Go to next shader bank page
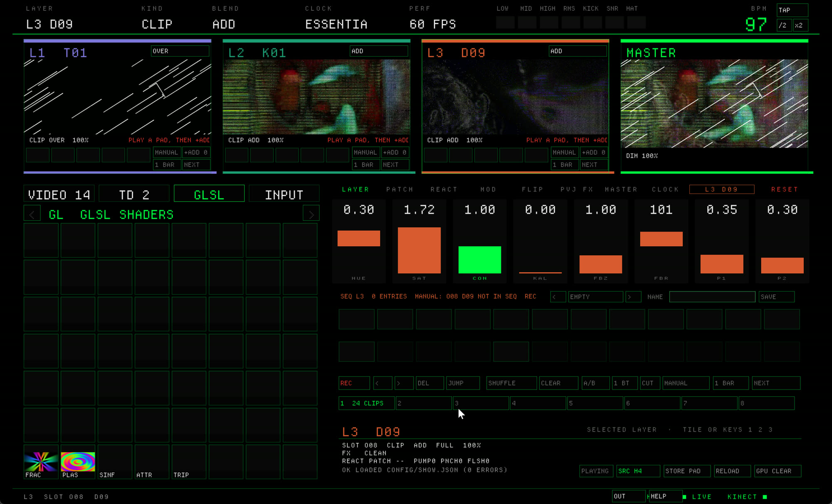The width and height of the screenshot is (832, 504). 311,214
